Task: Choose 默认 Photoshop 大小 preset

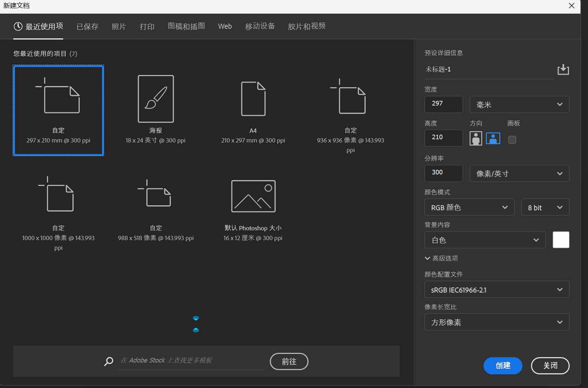Action: point(253,196)
